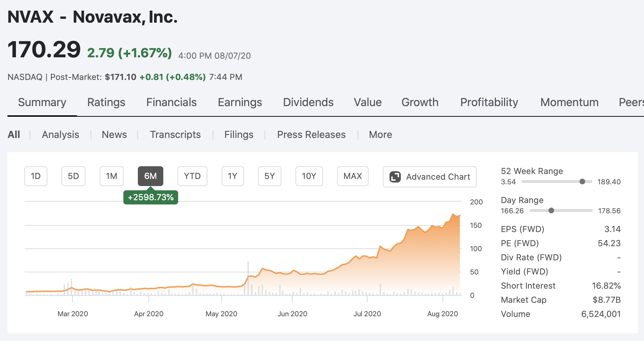The width and height of the screenshot is (644, 341).
Task: Click the NVAX - Novavax, Inc. heading
Action: (93, 17)
